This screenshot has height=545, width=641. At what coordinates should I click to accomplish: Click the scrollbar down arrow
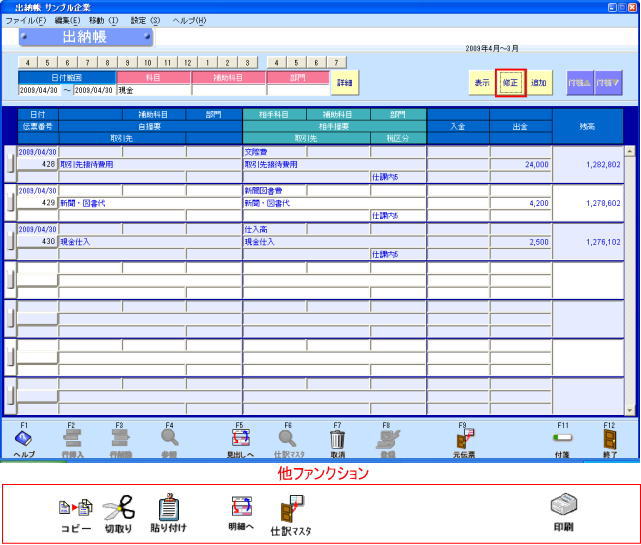click(x=630, y=410)
